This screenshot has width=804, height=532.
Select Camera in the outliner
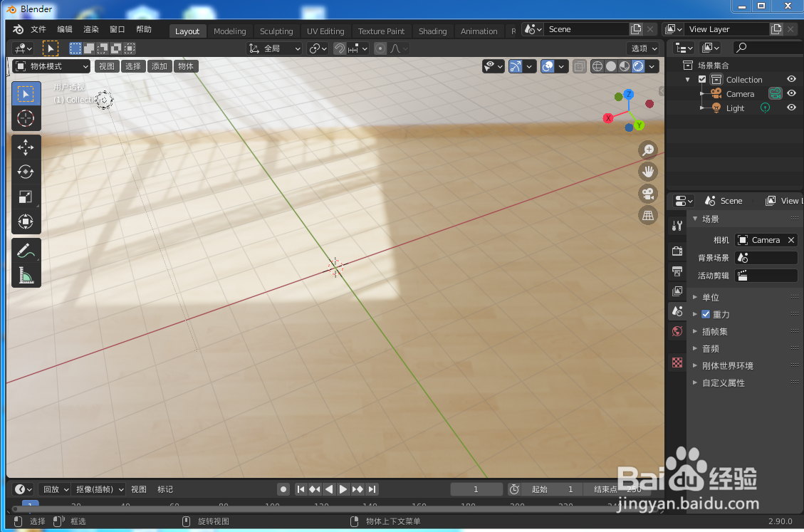point(740,94)
